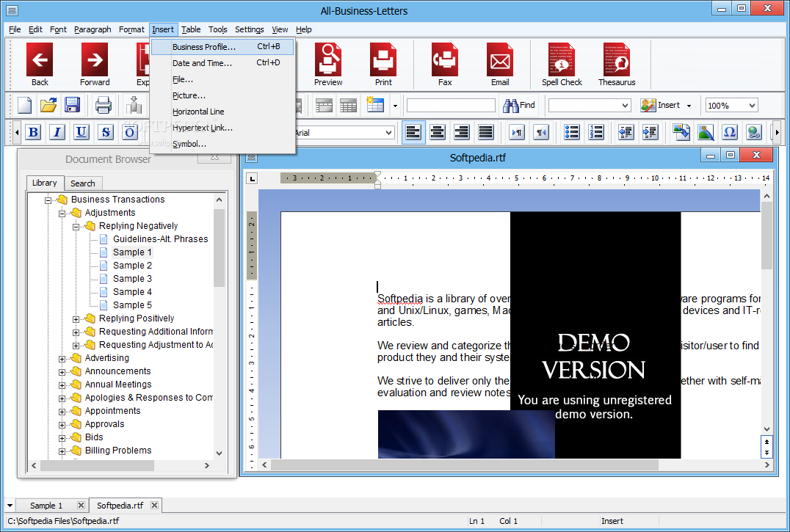Screen dimensions: 790x532
Task: Open Sample 3 in the library tree
Action: [x=132, y=278]
